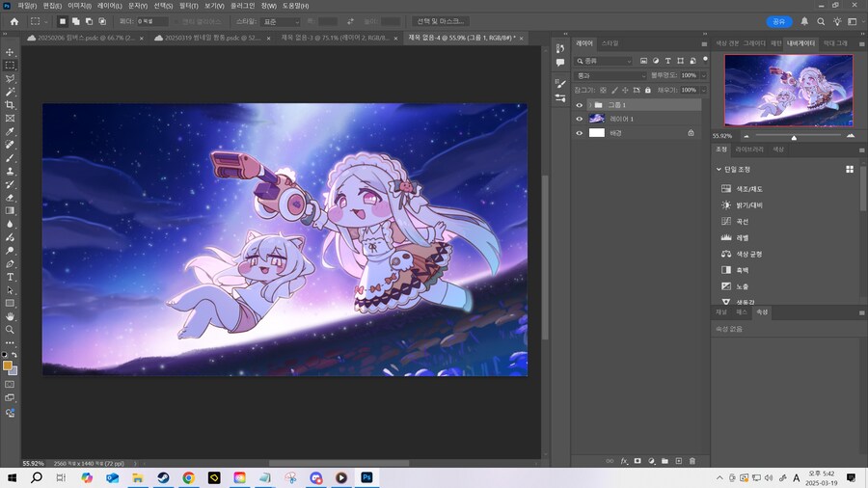Viewport: 868px width, 488px height.
Task: Expand the 그룹 1 group arrow
Action: click(x=590, y=104)
